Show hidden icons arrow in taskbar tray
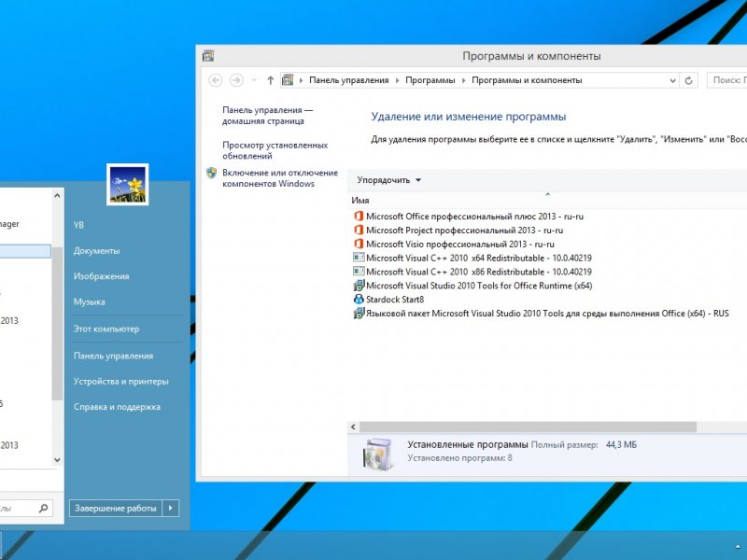This screenshot has height=560, width=747. point(738,547)
